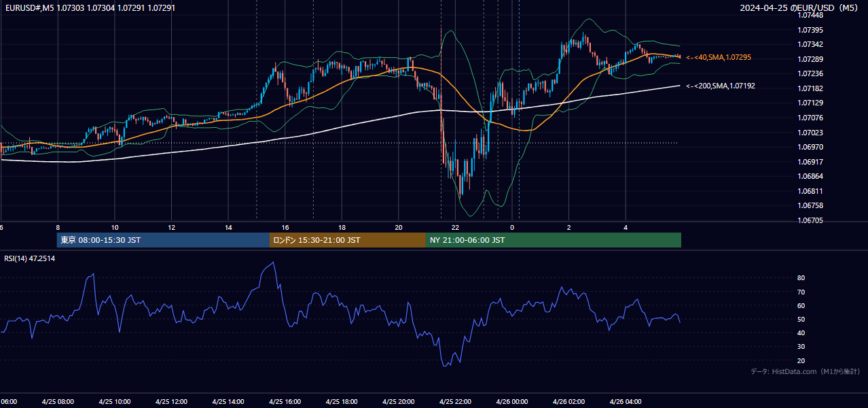This screenshot has width=868, height=408.
Task: Click the 1.06811 price axis label
Action: click(810, 191)
